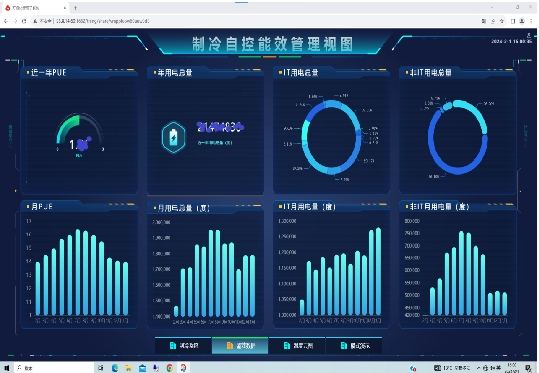The image size is (539, 373).
Task: Click the user icon above the dashboard date
Action: 529,35
